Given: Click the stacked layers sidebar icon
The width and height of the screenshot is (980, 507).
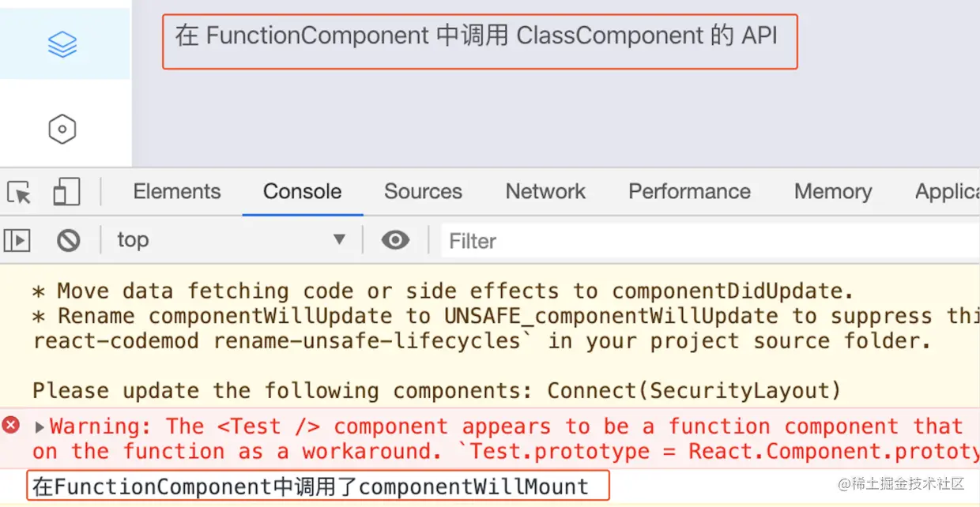Looking at the screenshot, I should (x=62, y=45).
